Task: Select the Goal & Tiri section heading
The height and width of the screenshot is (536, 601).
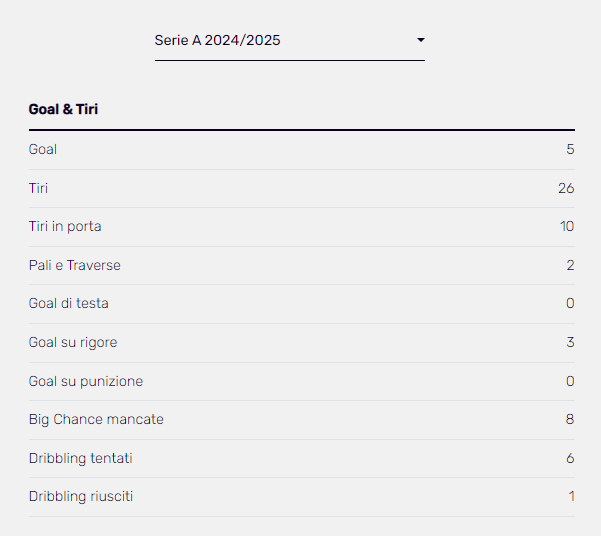Action: coord(63,109)
